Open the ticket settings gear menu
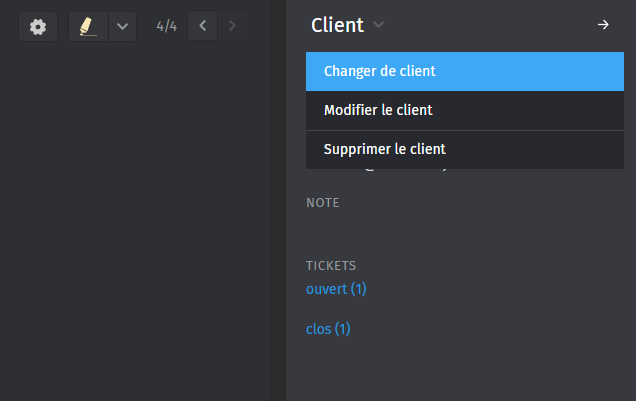 38,27
